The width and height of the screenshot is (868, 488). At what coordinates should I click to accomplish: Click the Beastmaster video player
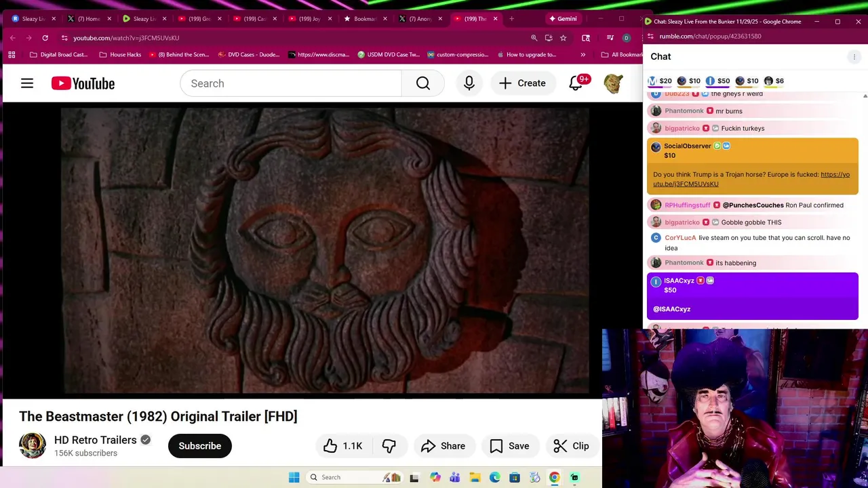tap(324, 249)
